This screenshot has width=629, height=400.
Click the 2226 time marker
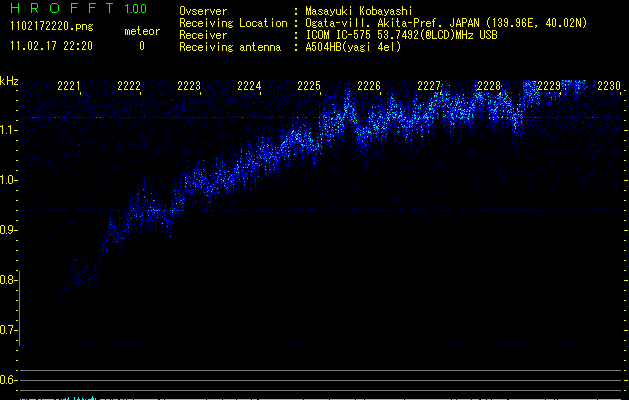coord(369,86)
